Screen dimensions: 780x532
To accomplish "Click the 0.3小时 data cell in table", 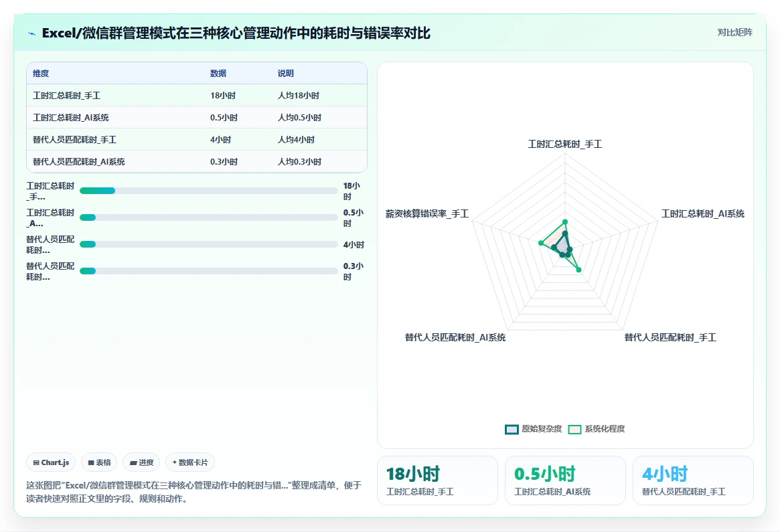I will point(224,161).
